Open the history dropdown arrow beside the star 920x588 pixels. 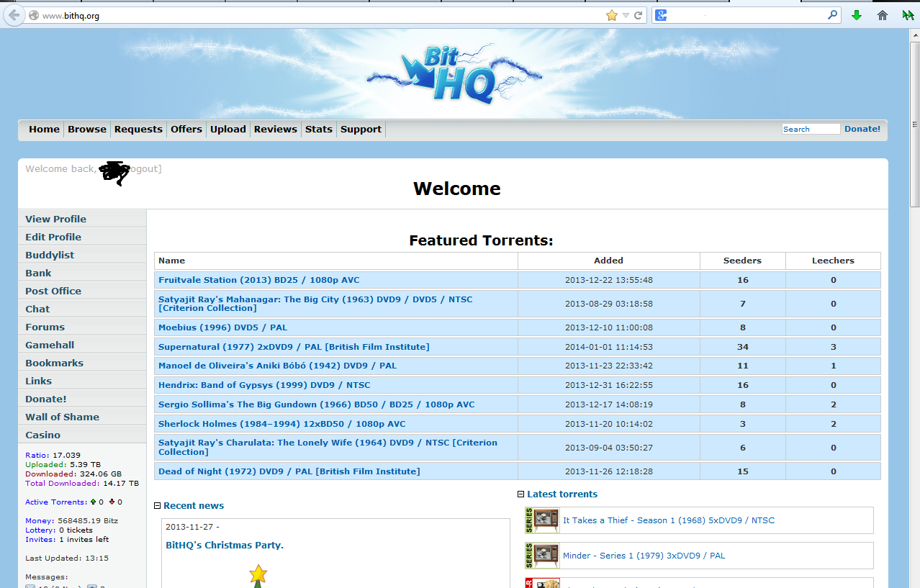(626, 15)
